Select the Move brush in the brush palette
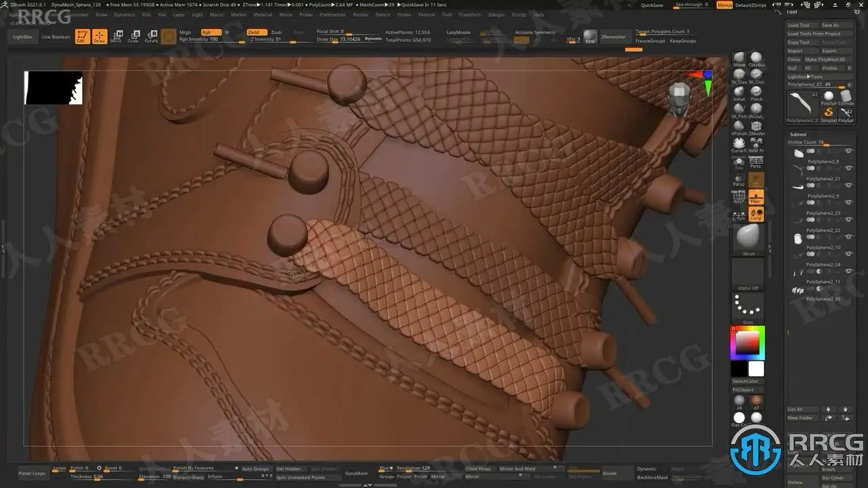This screenshot has height=488, width=868. 739,59
